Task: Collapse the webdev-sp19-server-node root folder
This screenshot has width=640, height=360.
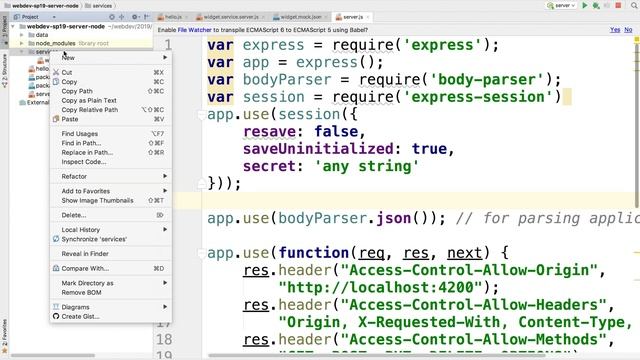Action: tap(13, 26)
